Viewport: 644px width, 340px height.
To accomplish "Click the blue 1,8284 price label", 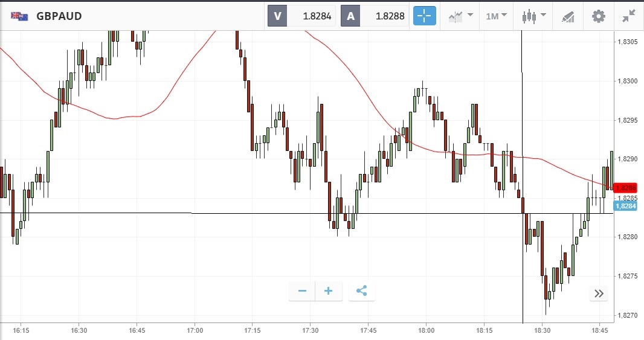I will tap(626, 206).
